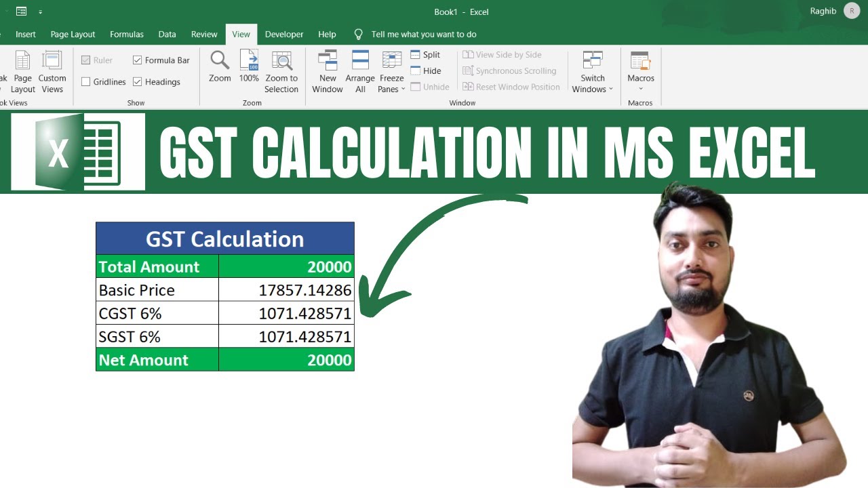Select the CGST 6% value cell
Viewport: 868px width, 488px height.
[x=286, y=313]
